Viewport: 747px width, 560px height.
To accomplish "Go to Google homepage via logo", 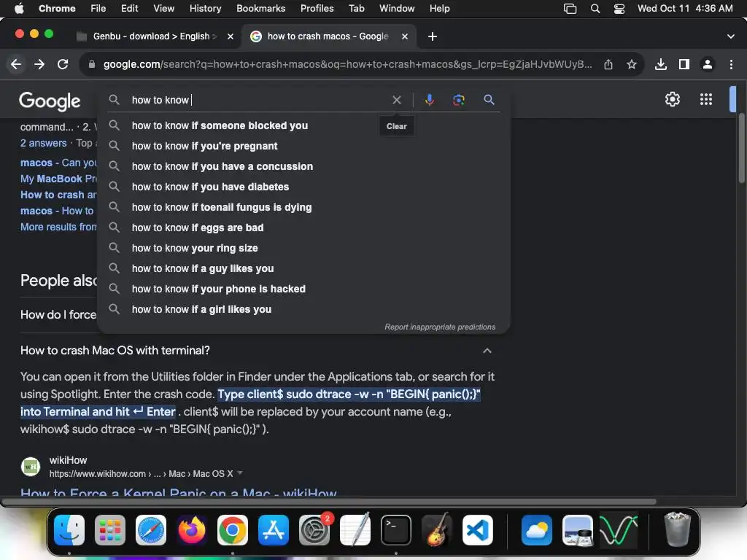I will tap(50, 101).
